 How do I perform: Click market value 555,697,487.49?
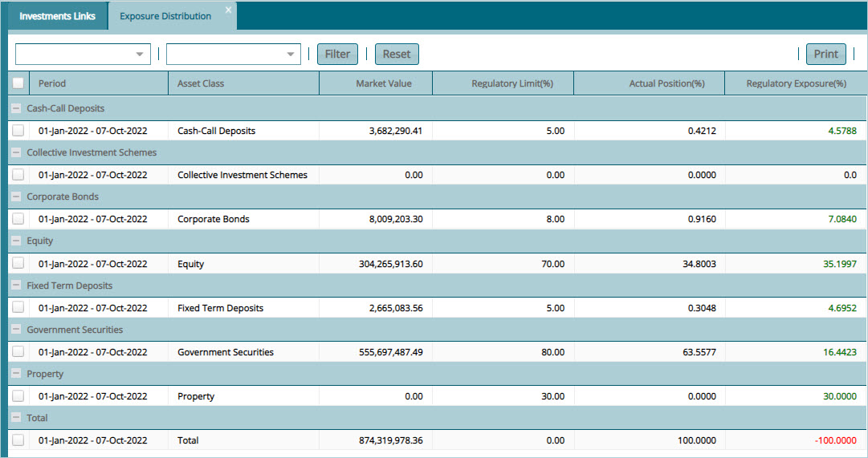pyautogui.click(x=391, y=352)
